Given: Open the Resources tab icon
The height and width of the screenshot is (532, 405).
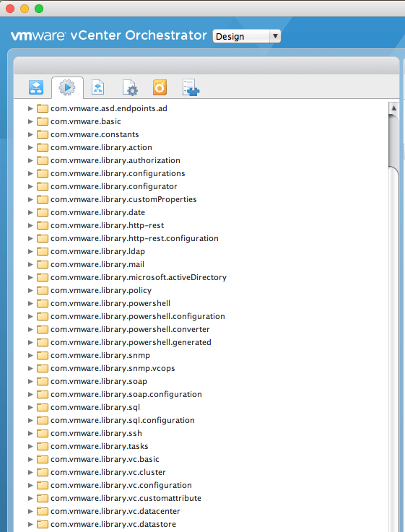Looking at the screenshot, I should (x=97, y=87).
